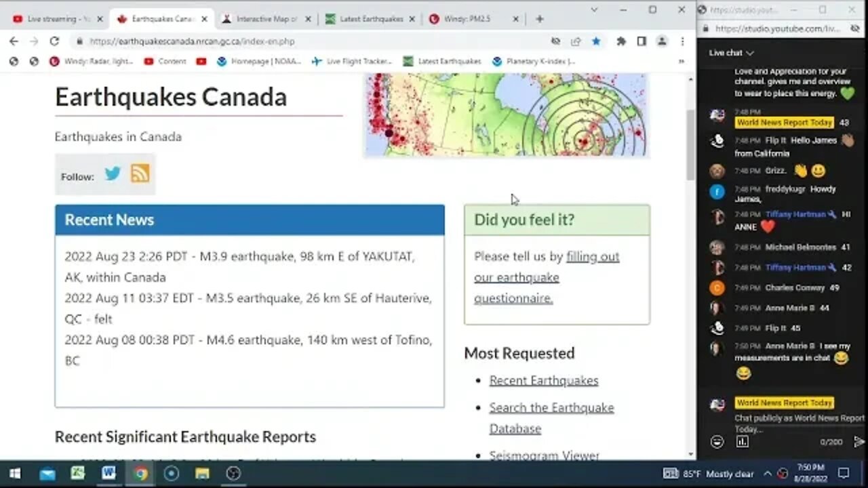The image size is (868, 488).
Task: Expand the tab search chevron
Action: 594,9
